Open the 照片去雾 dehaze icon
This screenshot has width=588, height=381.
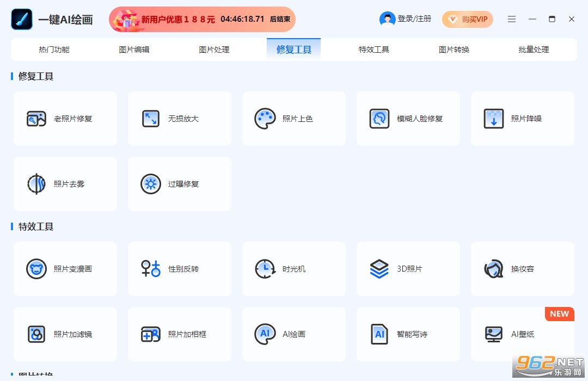point(36,184)
